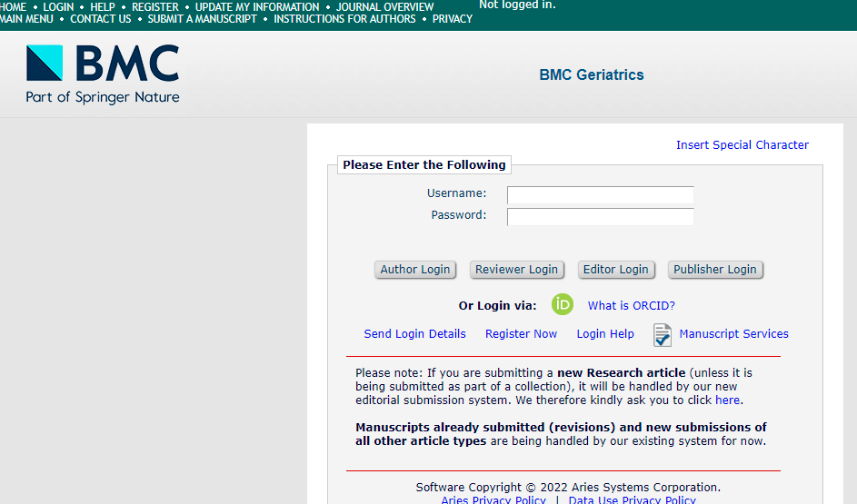857x504 pixels.
Task: Click the Send Login Details link
Action: coord(414,334)
